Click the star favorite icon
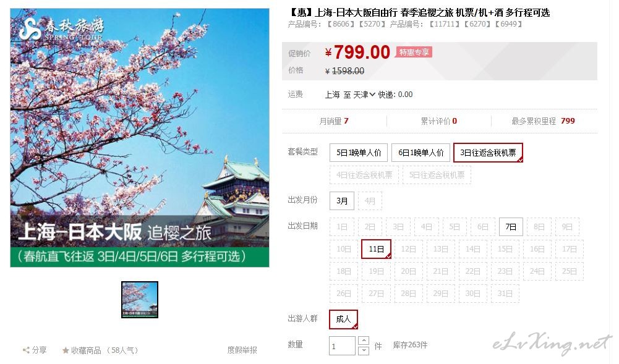The width and height of the screenshot is (619, 364). click(x=66, y=350)
